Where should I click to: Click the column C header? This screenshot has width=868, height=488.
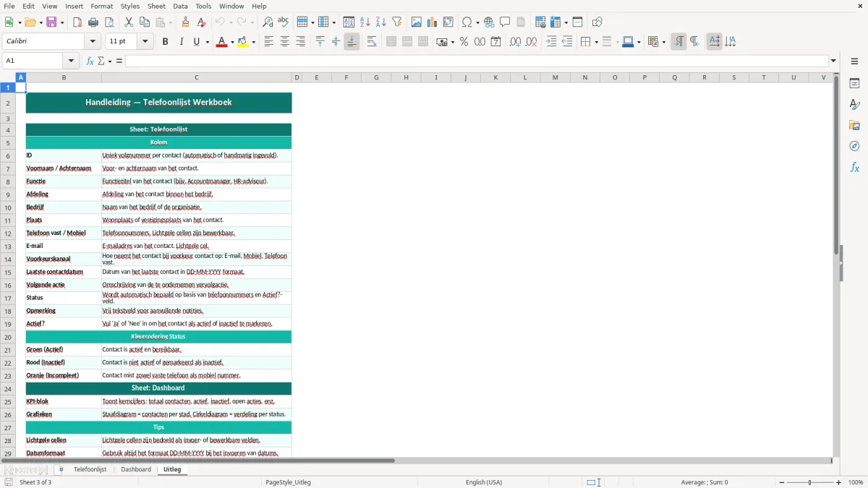point(197,77)
